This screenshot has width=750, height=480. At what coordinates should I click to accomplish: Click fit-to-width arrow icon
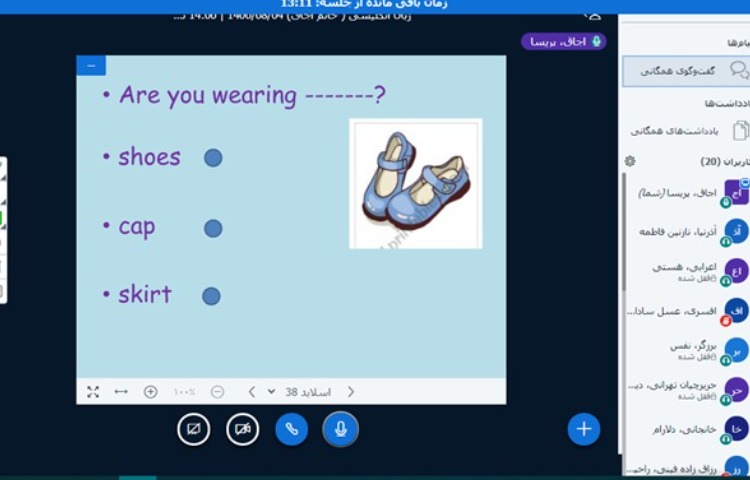click(x=121, y=392)
